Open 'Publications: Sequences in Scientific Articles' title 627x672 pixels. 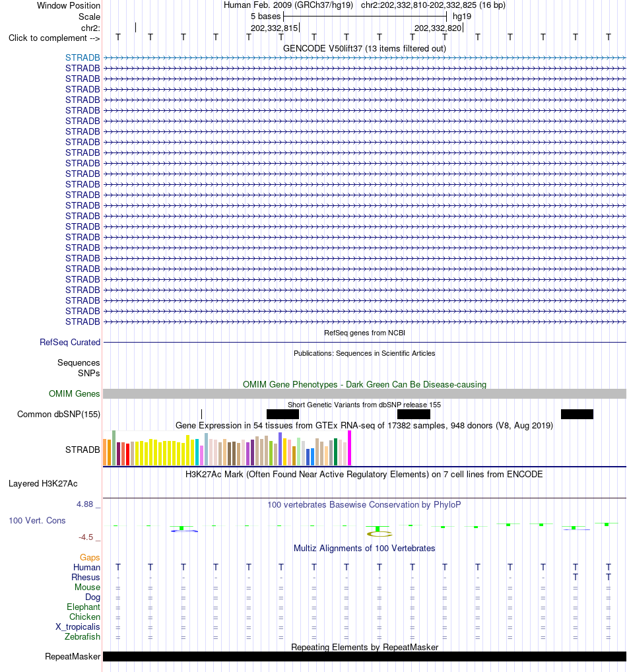(x=364, y=354)
